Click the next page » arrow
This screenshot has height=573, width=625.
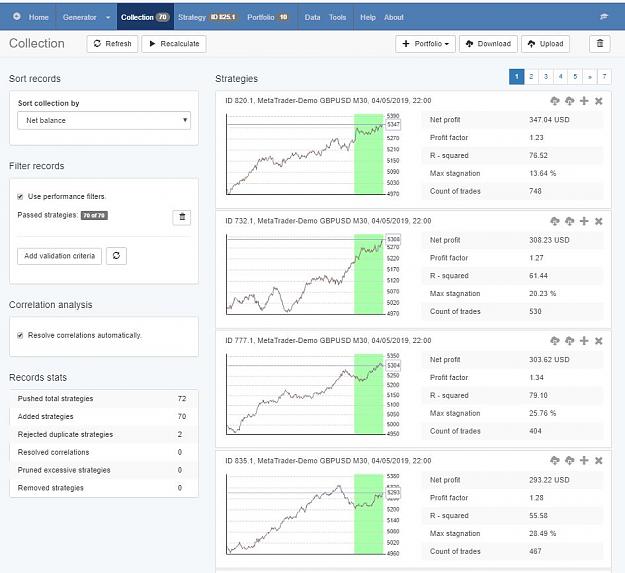tap(590, 77)
